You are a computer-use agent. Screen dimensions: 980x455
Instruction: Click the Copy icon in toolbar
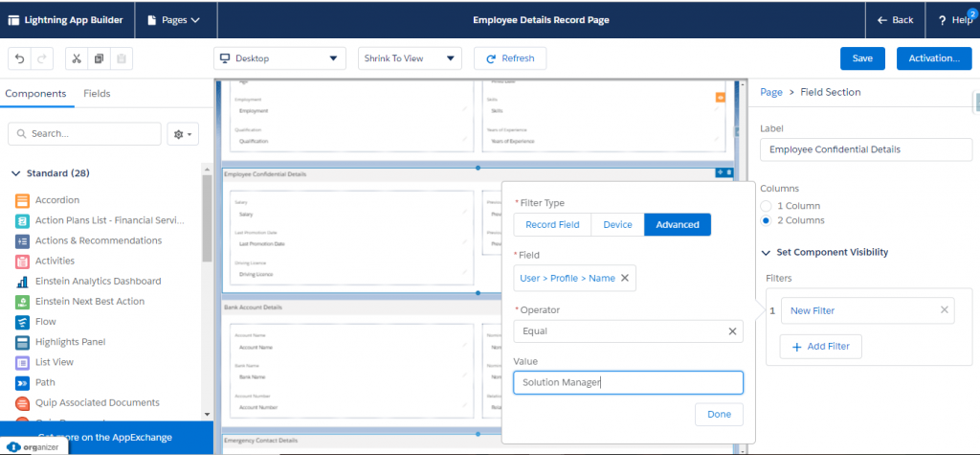point(99,58)
